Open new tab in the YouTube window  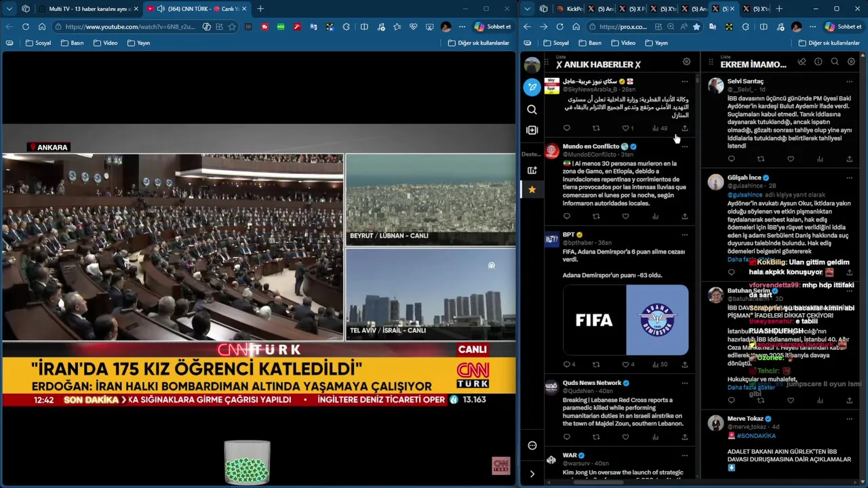(x=260, y=9)
